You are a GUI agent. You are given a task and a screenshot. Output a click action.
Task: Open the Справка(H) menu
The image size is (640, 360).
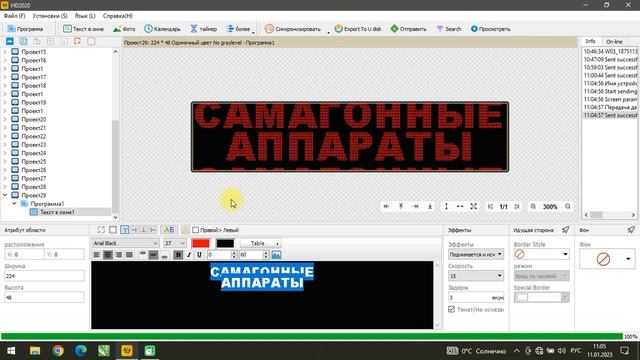pos(118,16)
